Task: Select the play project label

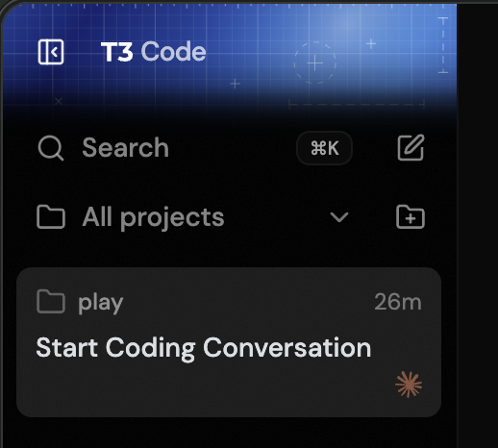Action: click(101, 303)
